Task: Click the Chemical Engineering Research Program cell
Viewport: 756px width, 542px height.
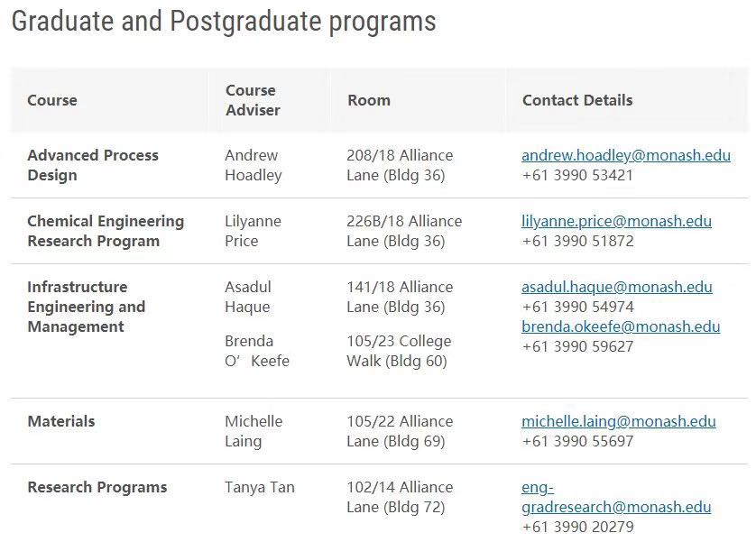Action: click(106, 231)
